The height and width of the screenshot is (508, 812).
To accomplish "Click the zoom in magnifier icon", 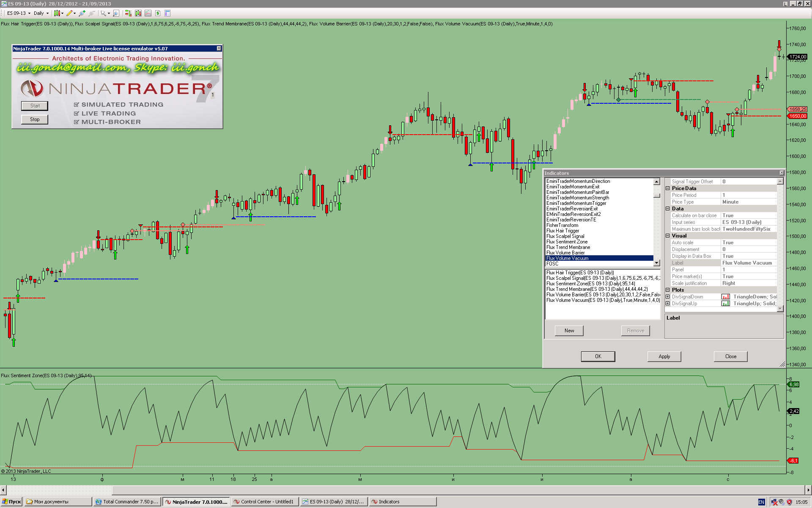I will pos(82,13).
